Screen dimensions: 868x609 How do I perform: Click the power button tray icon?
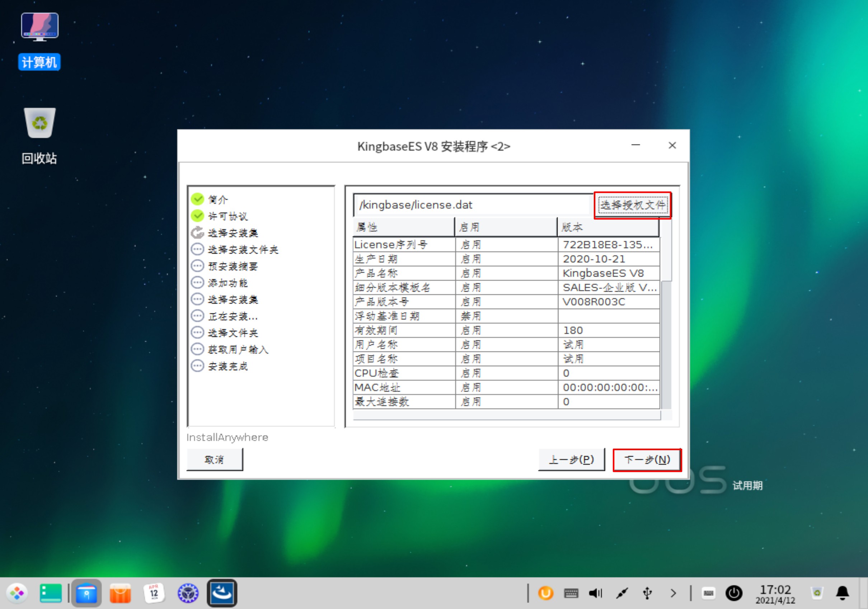(x=733, y=593)
